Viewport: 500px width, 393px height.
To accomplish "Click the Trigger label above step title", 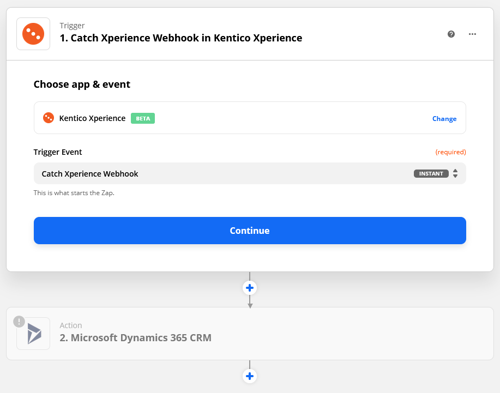I will point(72,26).
